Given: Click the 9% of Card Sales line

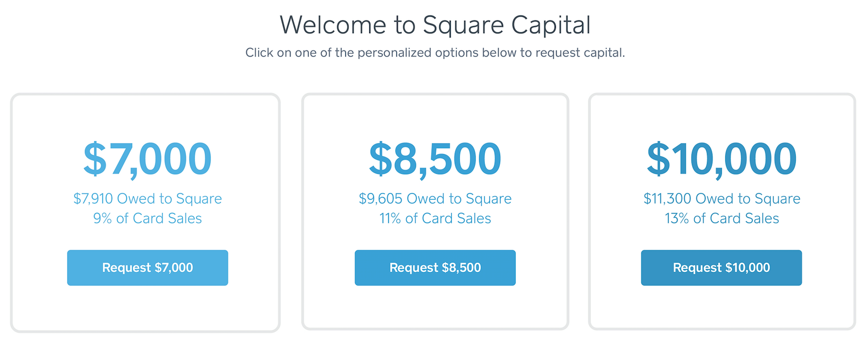Looking at the screenshot, I should click(x=148, y=219).
